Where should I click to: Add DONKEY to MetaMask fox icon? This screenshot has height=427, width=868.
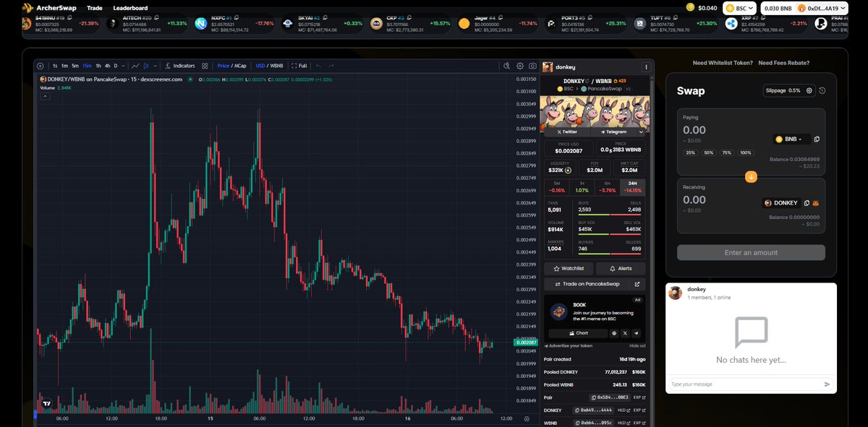[816, 203]
